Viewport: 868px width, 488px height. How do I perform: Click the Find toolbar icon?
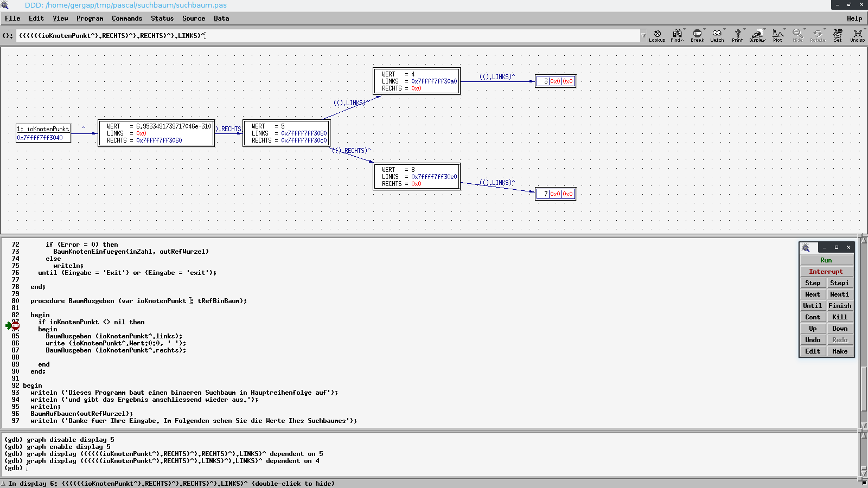pyautogui.click(x=677, y=36)
